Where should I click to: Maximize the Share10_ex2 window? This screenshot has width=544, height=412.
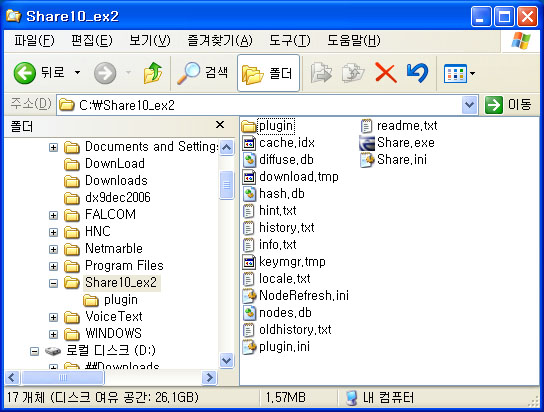pyautogui.click(x=504, y=16)
